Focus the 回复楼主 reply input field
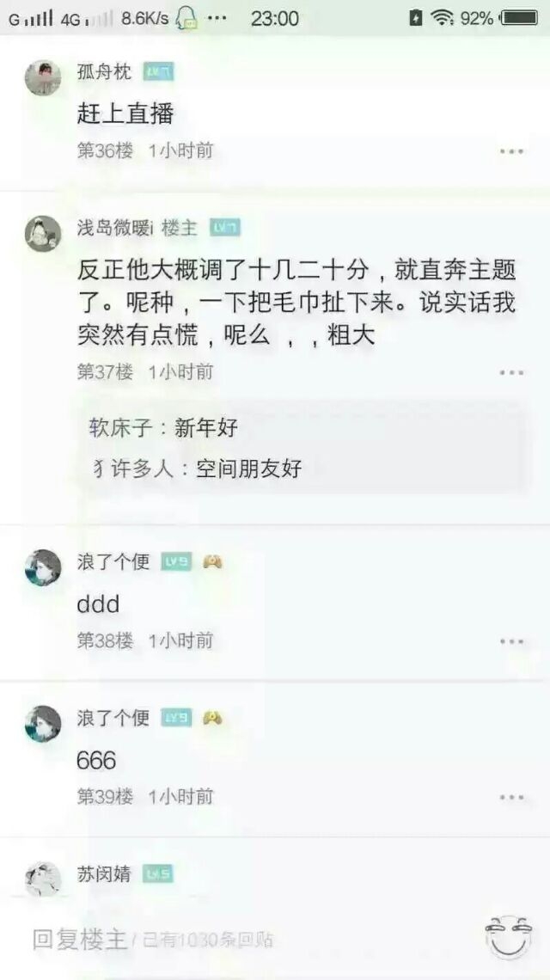The height and width of the screenshot is (980, 550). (x=153, y=939)
